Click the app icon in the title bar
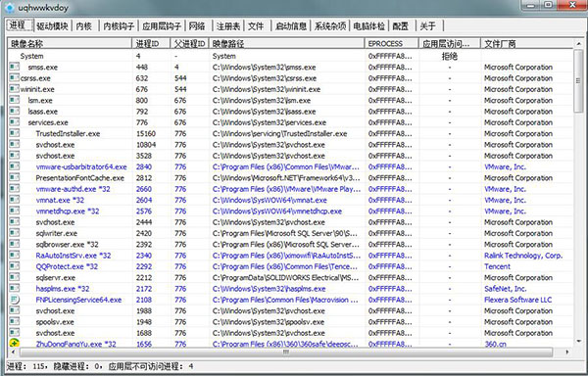Viewport: 588px width, 376px height. tap(10, 7)
